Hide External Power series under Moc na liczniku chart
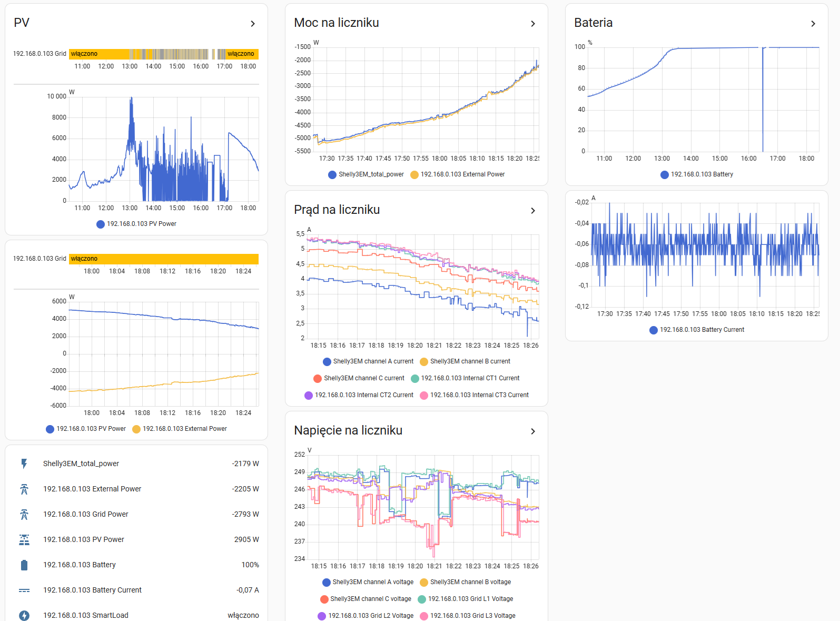This screenshot has width=840, height=621. click(458, 174)
